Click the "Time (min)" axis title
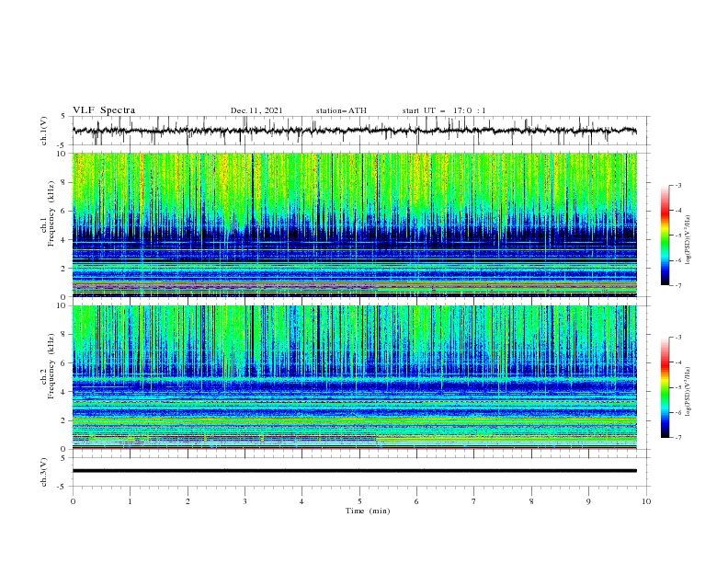 pyautogui.click(x=368, y=511)
